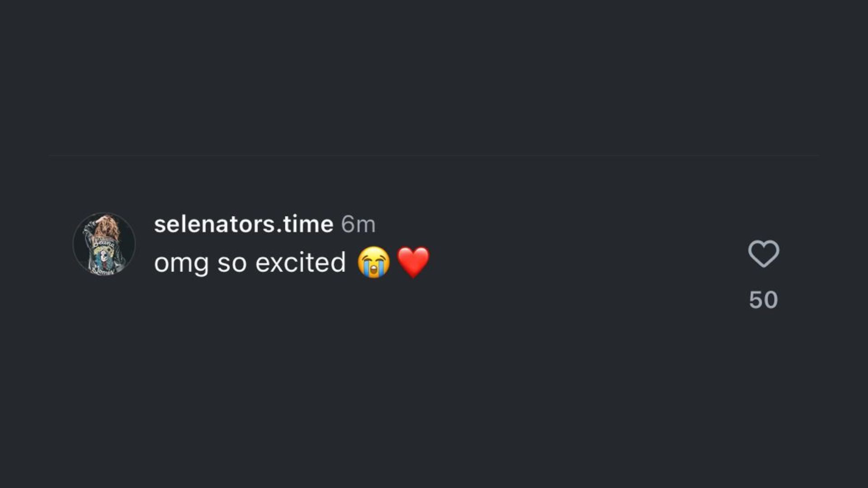Toggle like on the selenators.time comment
The image size is (868, 488).
point(764,254)
